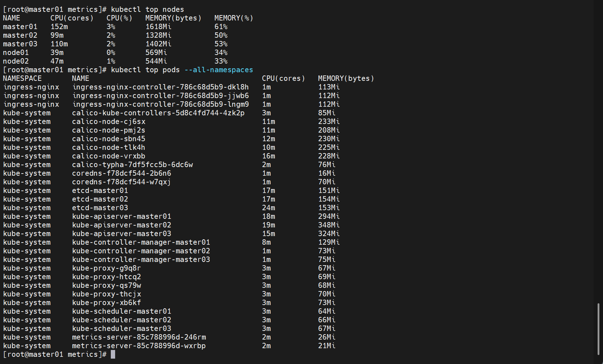Select pod name coredns-f78dcf544-w7qxj
Screen dimensions: 603x364
click(122, 182)
